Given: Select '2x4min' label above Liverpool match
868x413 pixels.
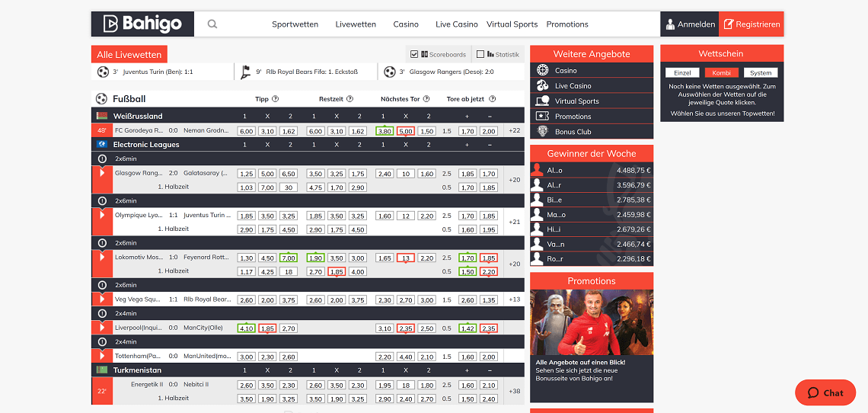Looking at the screenshot, I should 126,313.
